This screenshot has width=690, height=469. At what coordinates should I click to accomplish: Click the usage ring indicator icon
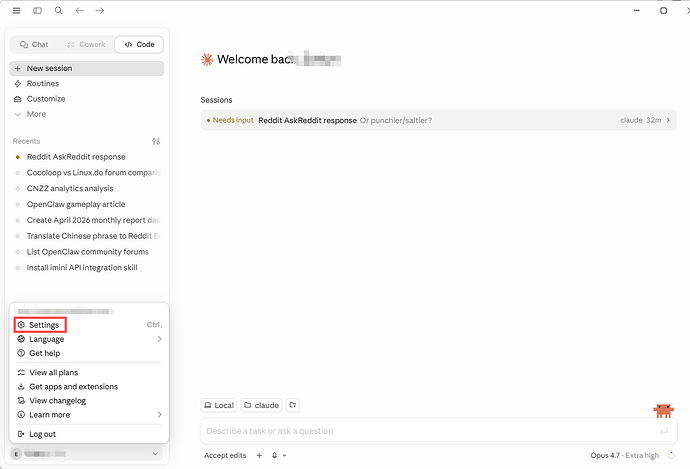point(671,456)
